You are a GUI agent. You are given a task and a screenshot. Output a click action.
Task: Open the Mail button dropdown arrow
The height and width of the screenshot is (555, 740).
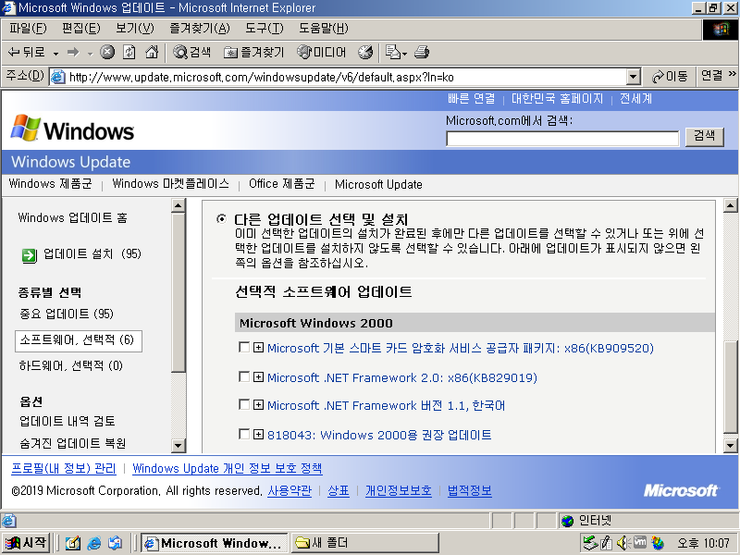404,53
